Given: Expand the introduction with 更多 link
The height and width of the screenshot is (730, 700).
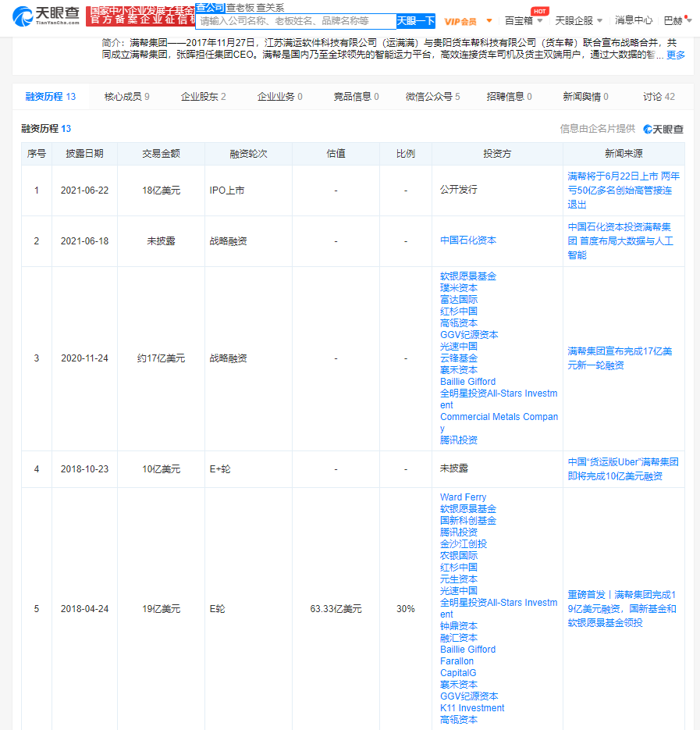Looking at the screenshot, I should (x=675, y=55).
